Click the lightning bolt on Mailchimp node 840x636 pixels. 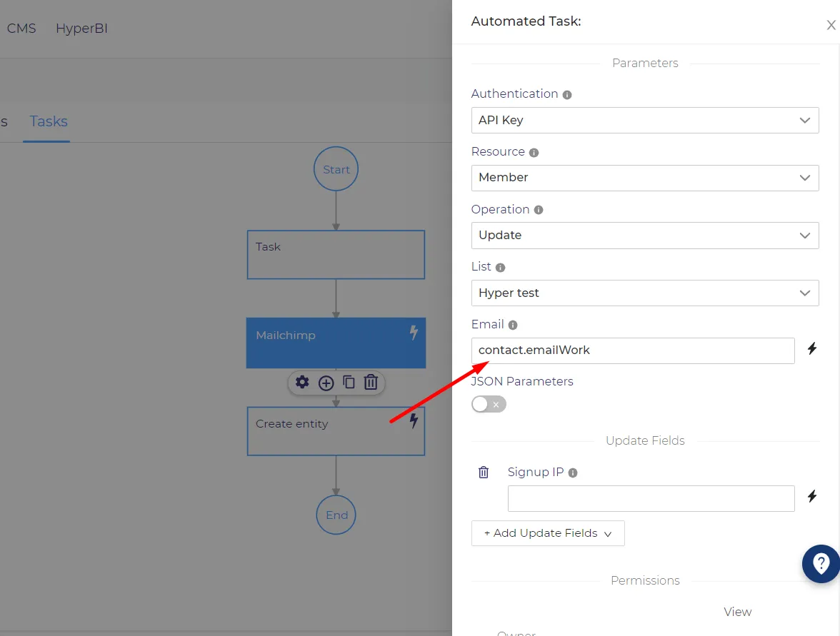click(x=414, y=333)
